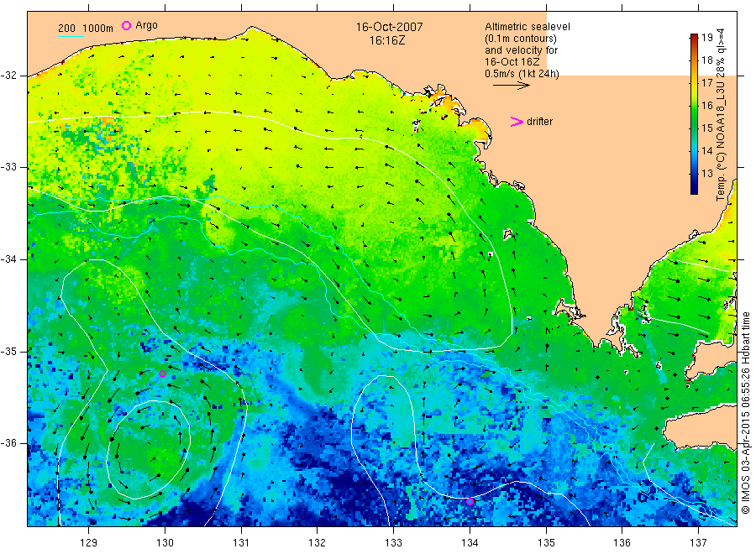Click the "16:16Z" time text
Screen dimensions: 756x554
[x=387, y=40]
